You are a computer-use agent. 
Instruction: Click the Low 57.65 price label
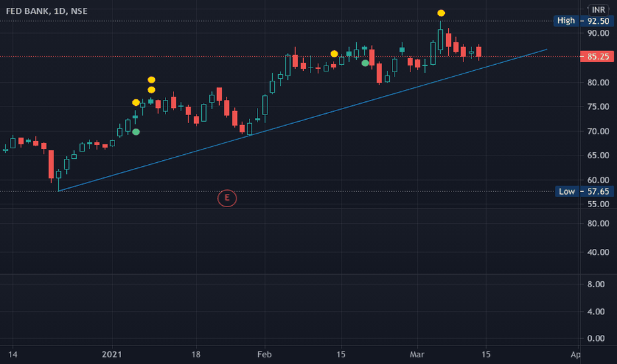584,192
